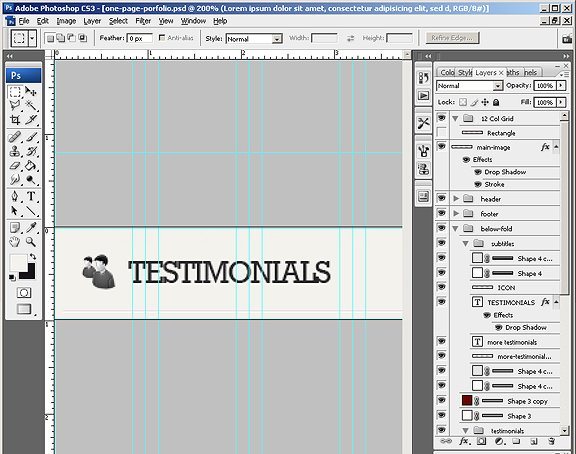Open the File menu
This screenshot has width=576, height=454.
point(24,21)
